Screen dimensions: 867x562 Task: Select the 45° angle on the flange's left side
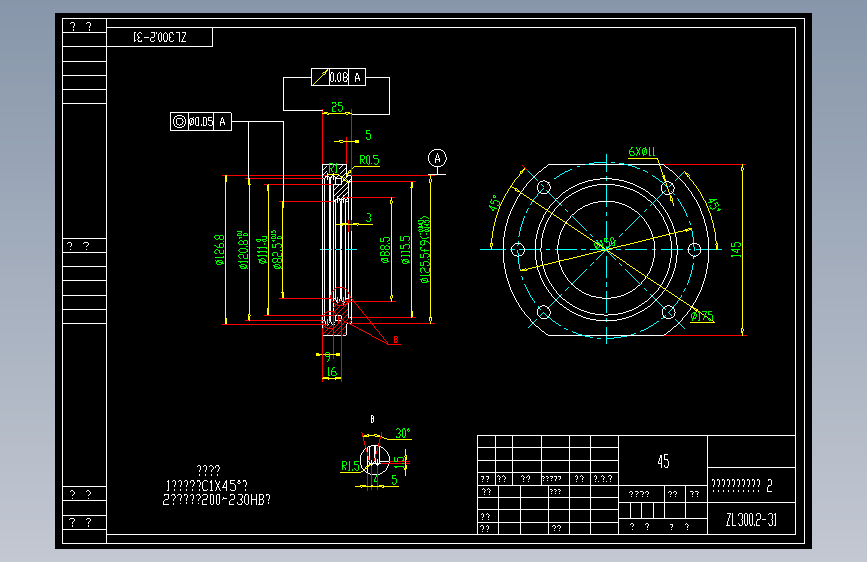pos(494,203)
